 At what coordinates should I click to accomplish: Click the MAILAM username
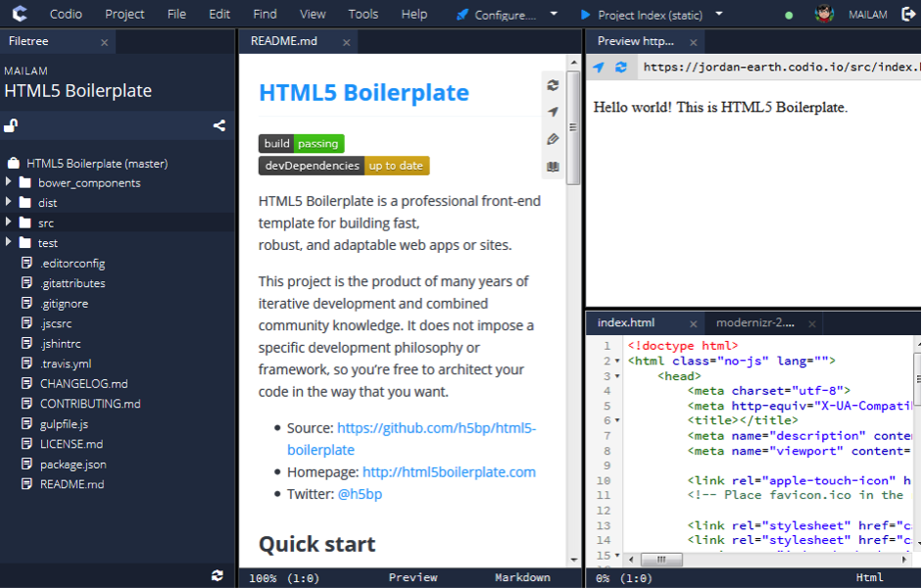point(868,15)
